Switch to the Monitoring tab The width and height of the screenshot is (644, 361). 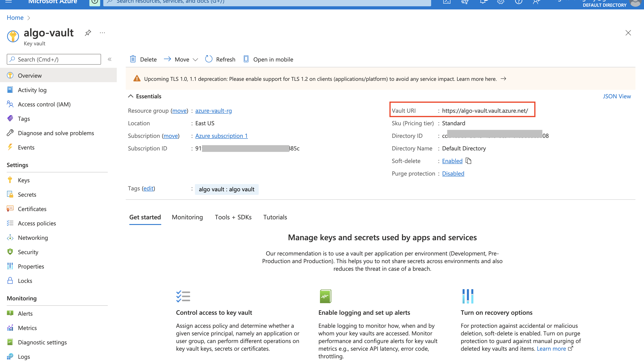(187, 217)
